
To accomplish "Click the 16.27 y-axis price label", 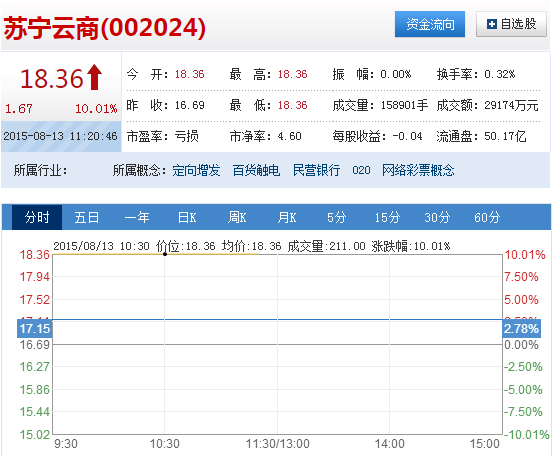I will click(x=34, y=367).
